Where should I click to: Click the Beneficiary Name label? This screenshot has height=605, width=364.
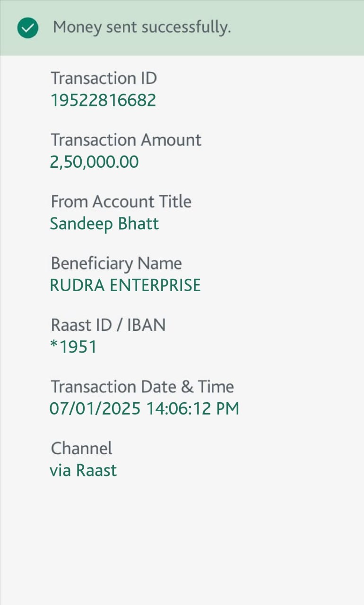pyautogui.click(x=116, y=263)
